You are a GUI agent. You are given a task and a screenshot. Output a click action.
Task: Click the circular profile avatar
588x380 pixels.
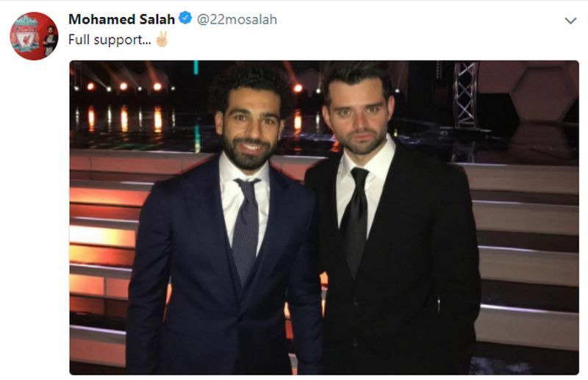(34, 36)
